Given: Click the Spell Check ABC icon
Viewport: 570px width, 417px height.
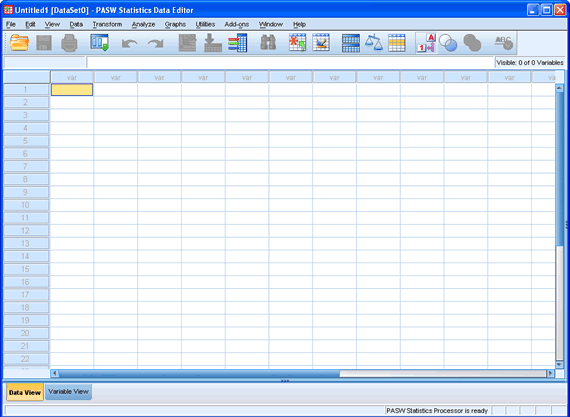Looking at the screenshot, I should (x=504, y=43).
